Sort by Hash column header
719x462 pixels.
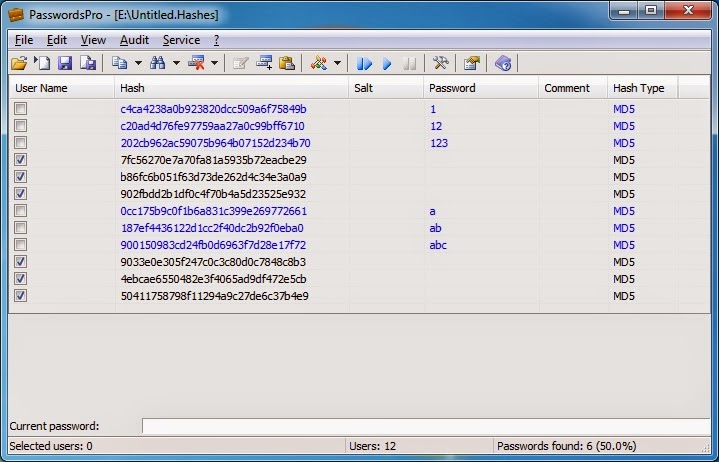tap(232, 88)
